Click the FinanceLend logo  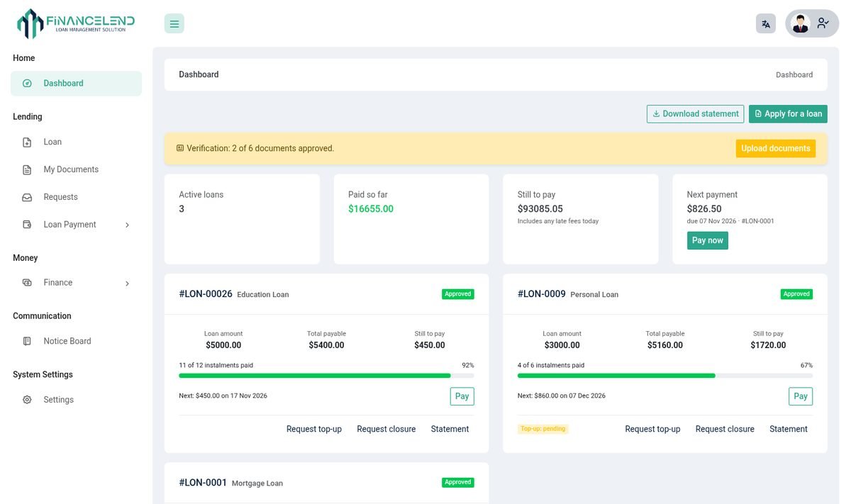click(x=76, y=23)
